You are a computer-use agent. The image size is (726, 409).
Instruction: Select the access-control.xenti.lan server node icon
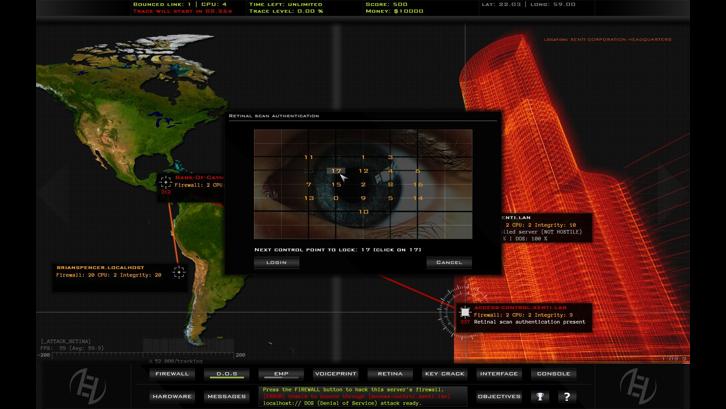464,314
